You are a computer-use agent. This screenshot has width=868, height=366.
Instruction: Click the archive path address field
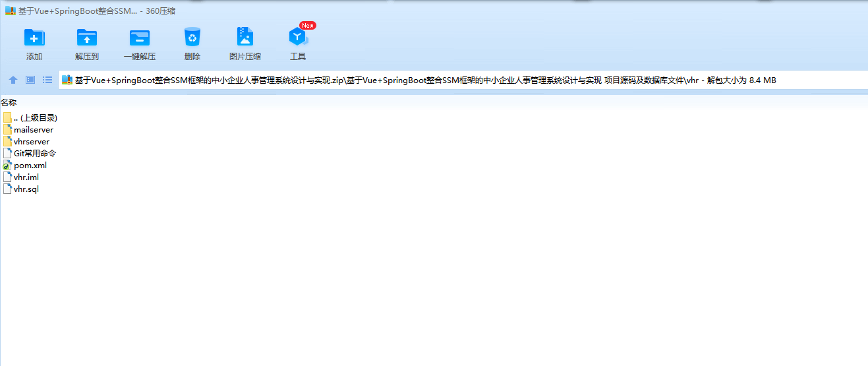click(463, 80)
